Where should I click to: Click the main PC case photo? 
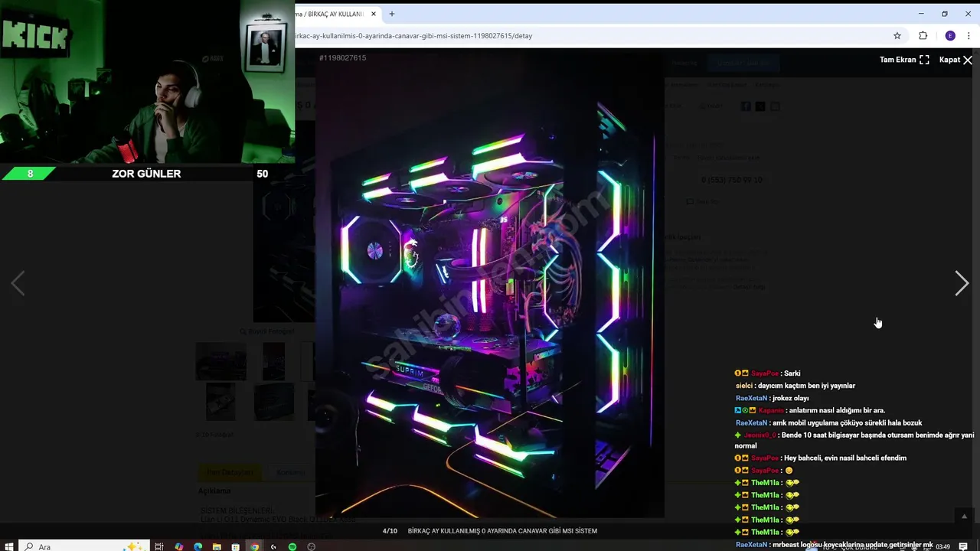tap(490, 283)
